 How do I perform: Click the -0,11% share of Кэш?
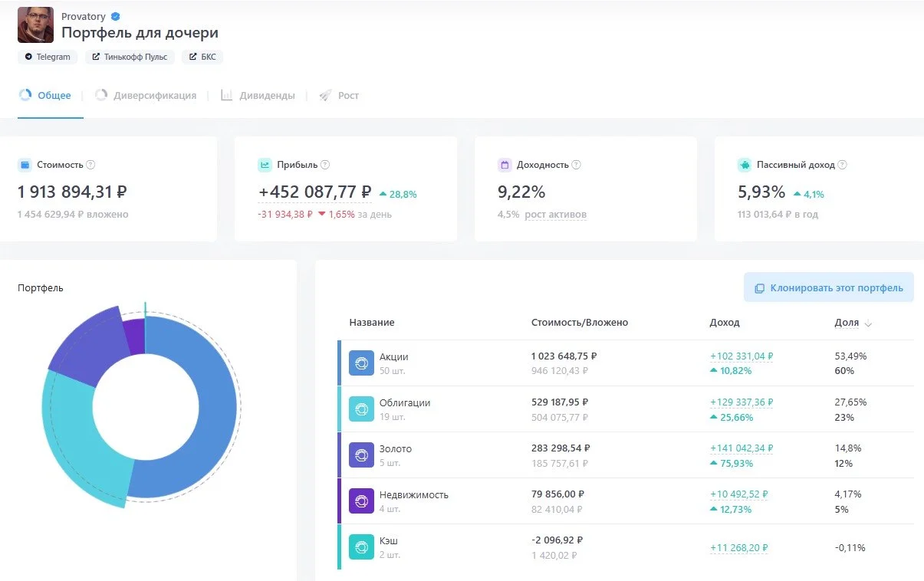tap(850, 548)
